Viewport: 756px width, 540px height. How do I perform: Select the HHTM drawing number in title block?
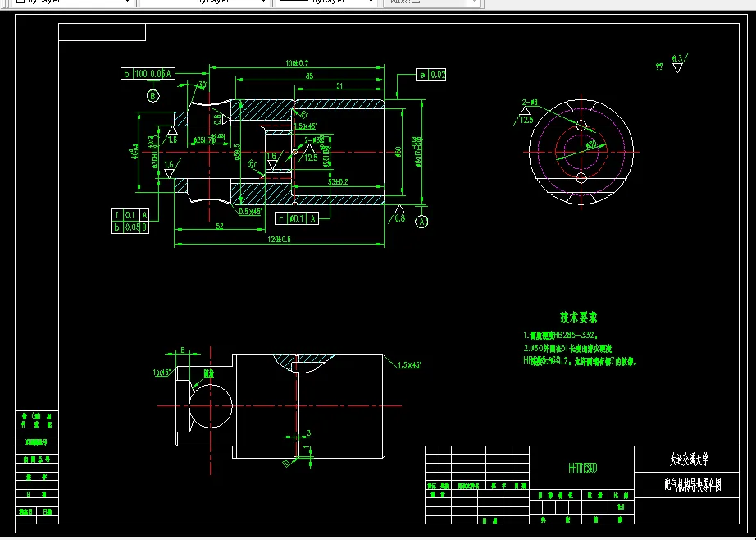point(582,468)
